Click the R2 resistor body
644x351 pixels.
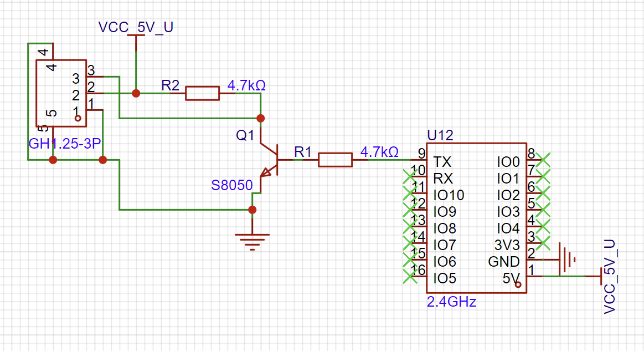[x=202, y=93]
